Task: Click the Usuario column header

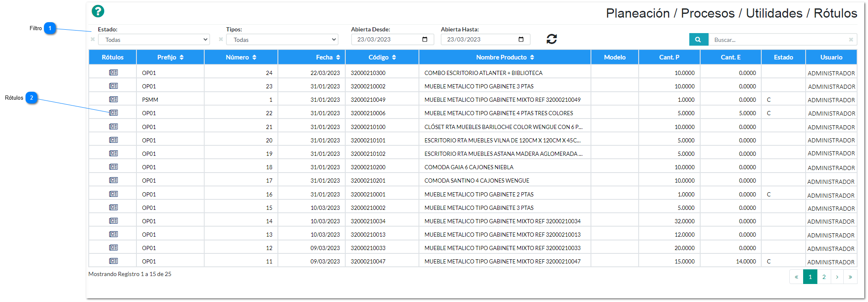Action: pos(831,57)
